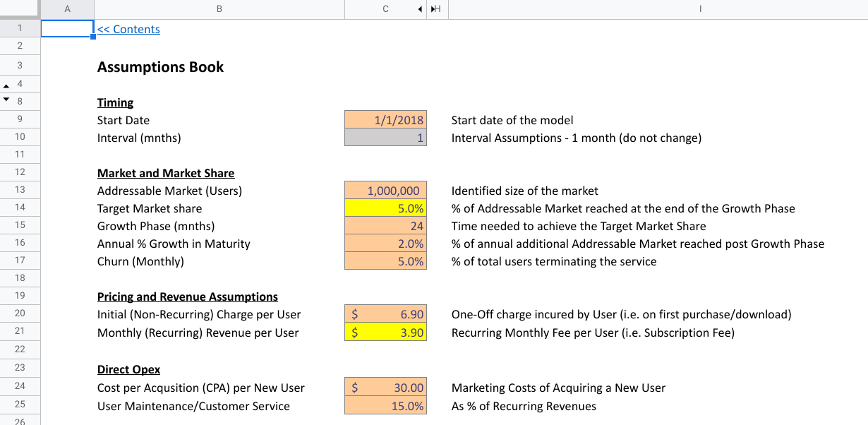Select the User Maintenance 15.0% cell
This screenshot has width=868, height=425.
(385, 405)
